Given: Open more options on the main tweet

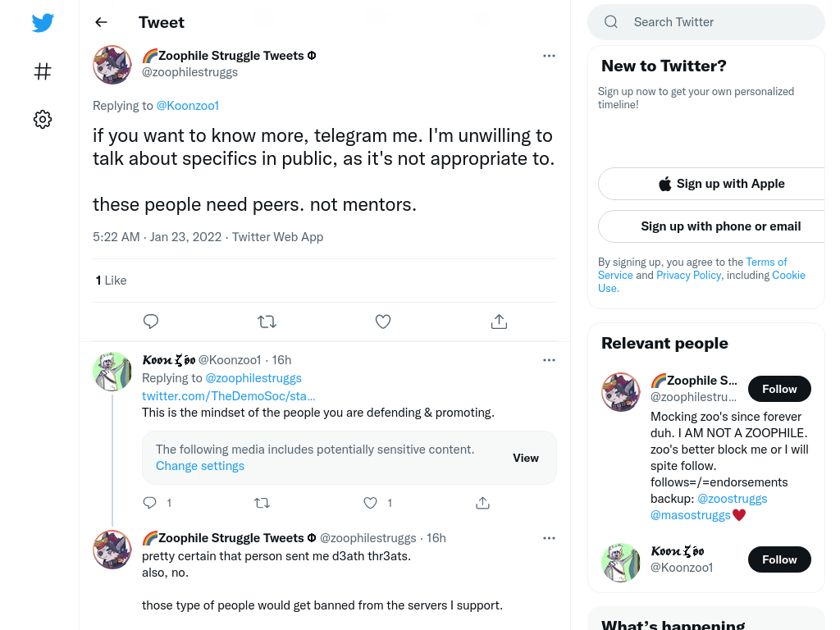Looking at the screenshot, I should coord(549,56).
